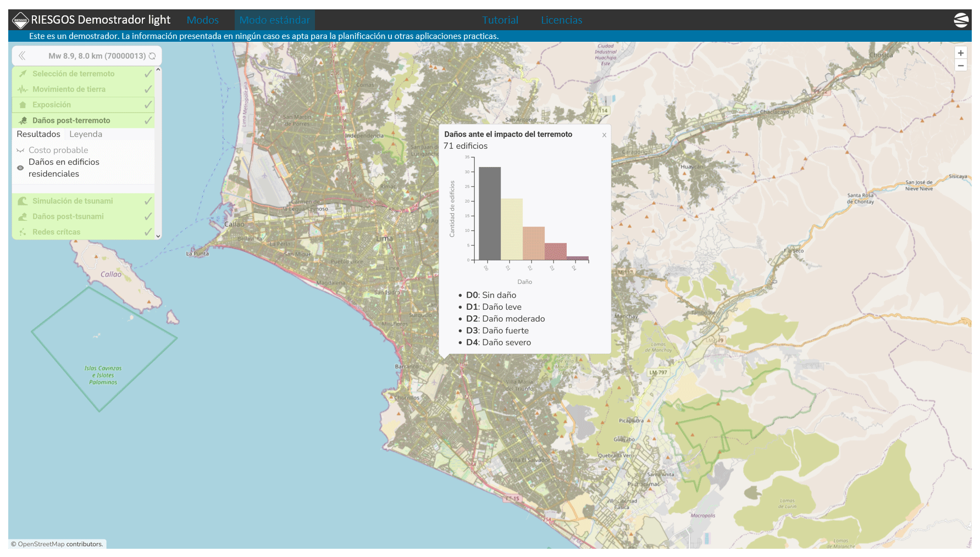This screenshot has height=557, width=980.
Task: Zoom in on the map
Action: pyautogui.click(x=960, y=53)
